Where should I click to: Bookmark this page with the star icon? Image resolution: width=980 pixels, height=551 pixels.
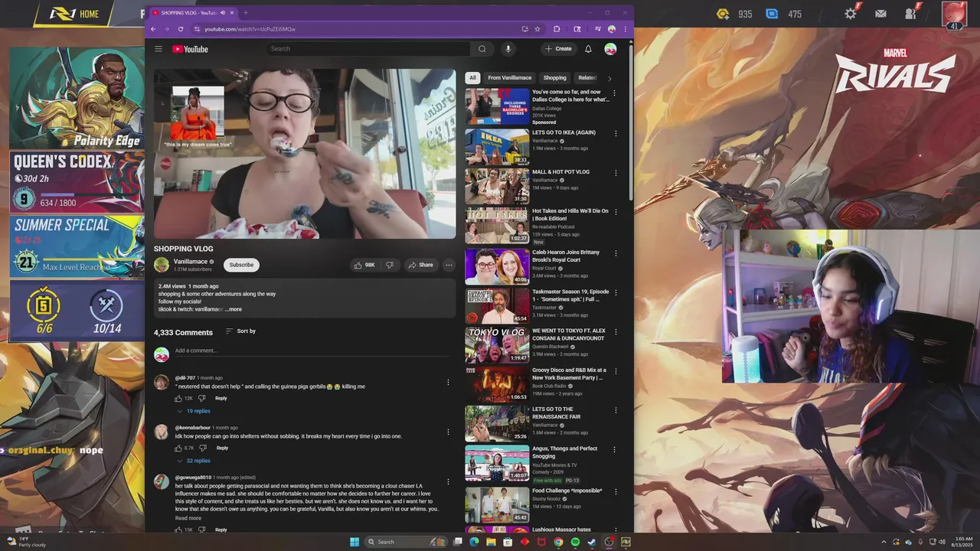[537, 29]
